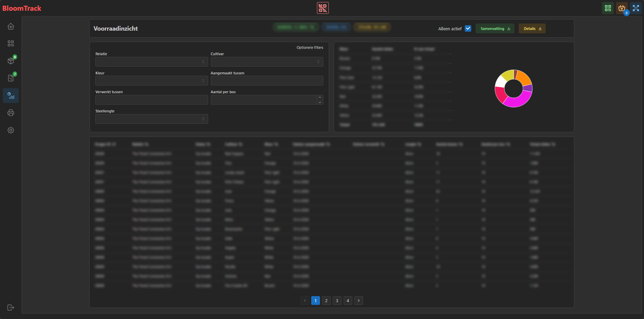Image resolution: width=644 pixels, height=319 pixels.
Task: Open the Kleur dropdown
Action: pyautogui.click(x=152, y=81)
